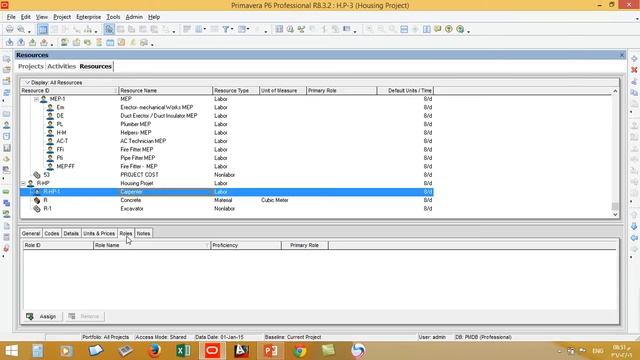Select the Concrete resource row
The width and height of the screenshot is (640, 360).
click(227, 200)
